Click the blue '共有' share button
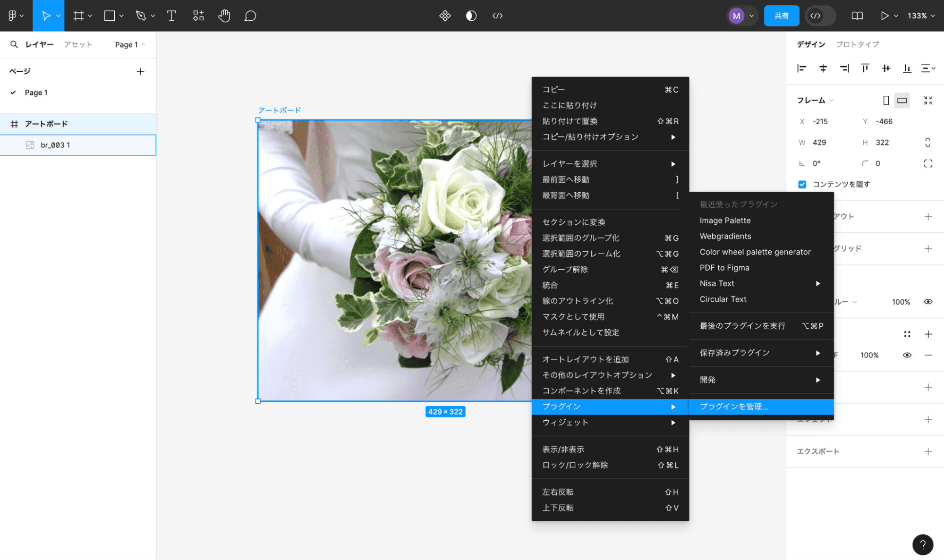 (x=781, y=16)
